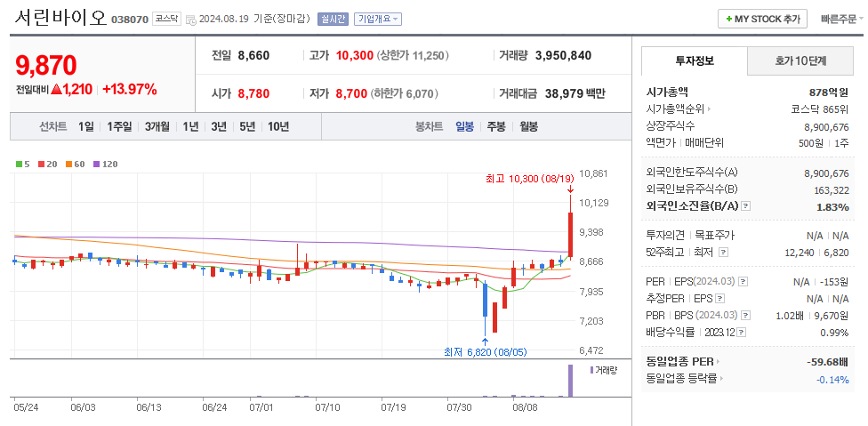Viewport: 868px width, 426px height.
Task: Click the red up-triangle next to 1,210
Action: point(55,89)
